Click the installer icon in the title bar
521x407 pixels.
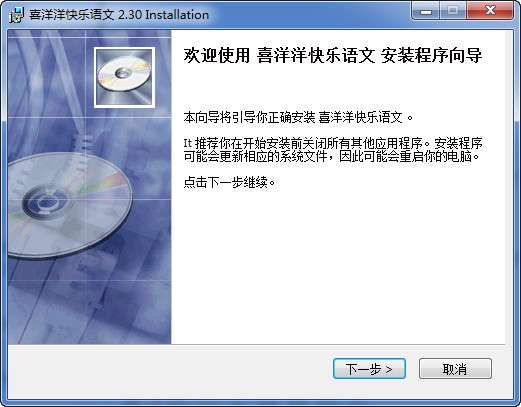tap(16, 15)
